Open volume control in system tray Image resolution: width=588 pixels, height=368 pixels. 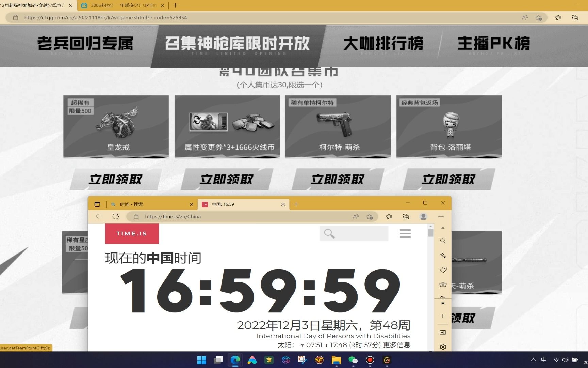click(565, 360)
